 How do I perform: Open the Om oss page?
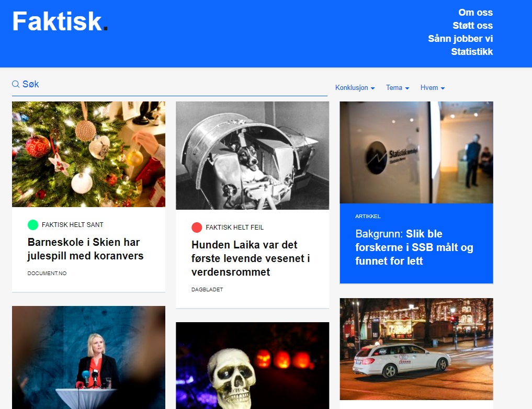click(476, 13)
